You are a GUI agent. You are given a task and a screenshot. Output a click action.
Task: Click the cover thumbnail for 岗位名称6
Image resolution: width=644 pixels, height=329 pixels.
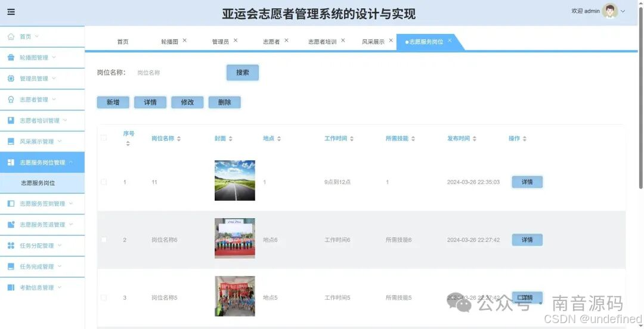(x=234, y=238)
